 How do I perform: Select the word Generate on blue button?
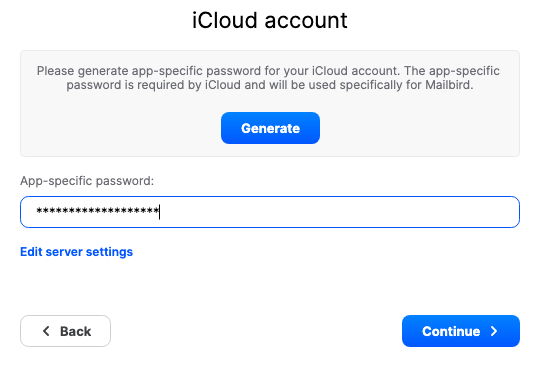[270, 128]
